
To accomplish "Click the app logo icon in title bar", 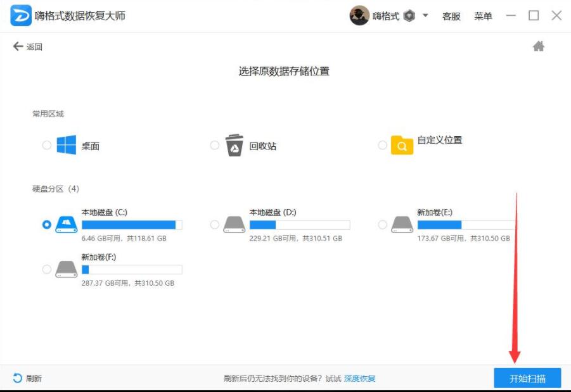I will [21, 15].
